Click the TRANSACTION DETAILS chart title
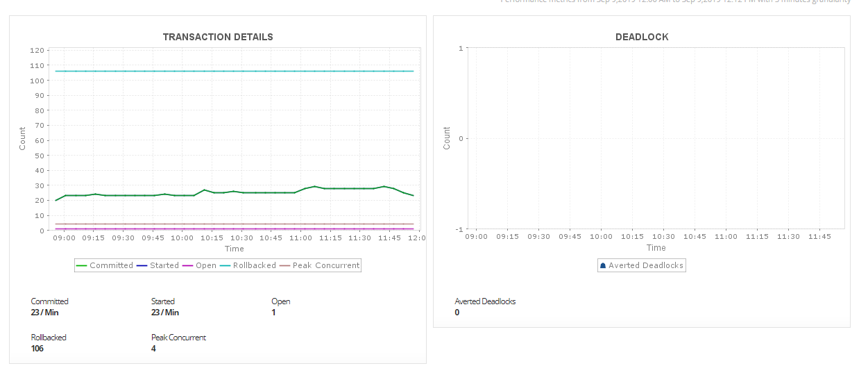The width and height of the screenshot is (868, 382). (218, 37)
